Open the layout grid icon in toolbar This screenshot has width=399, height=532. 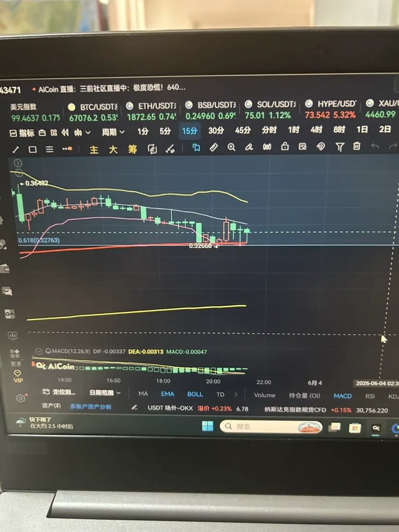pos(54,133)
